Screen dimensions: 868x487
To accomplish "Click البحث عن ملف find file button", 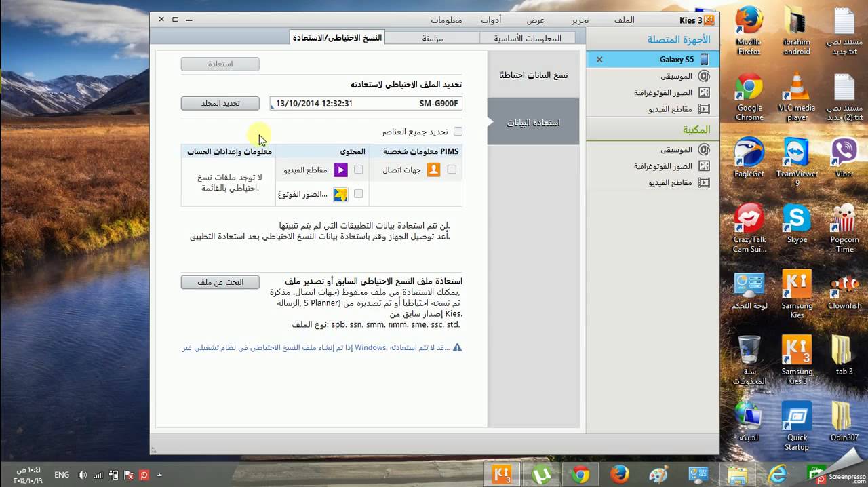I will (220, 282).
